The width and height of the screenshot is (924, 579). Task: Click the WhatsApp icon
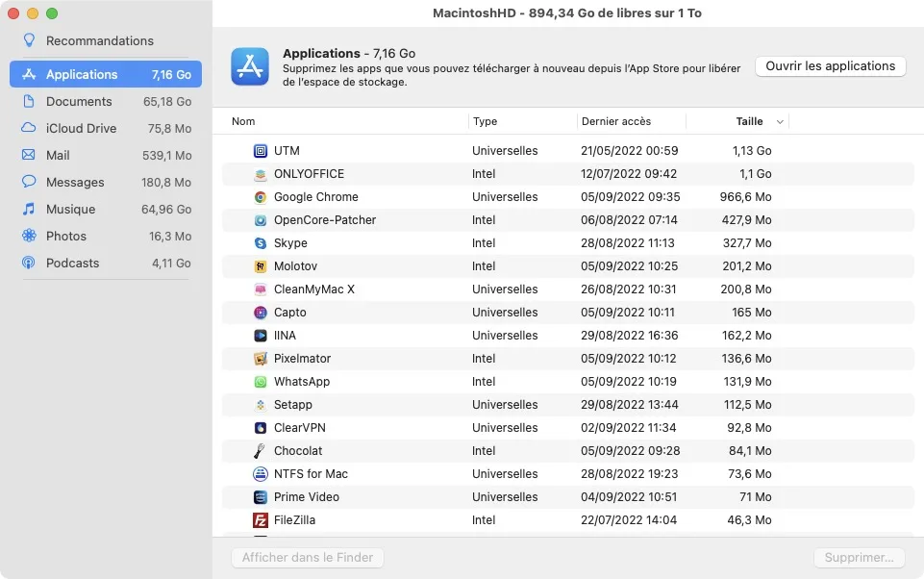260,382
